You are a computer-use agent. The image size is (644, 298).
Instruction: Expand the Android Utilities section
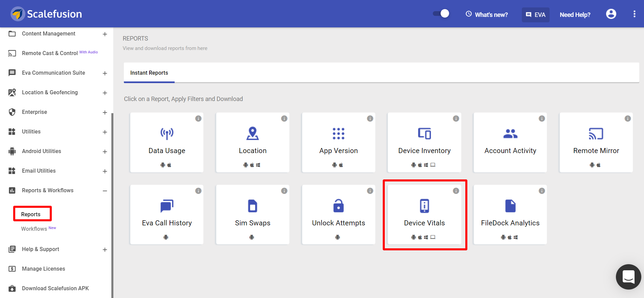105,152
